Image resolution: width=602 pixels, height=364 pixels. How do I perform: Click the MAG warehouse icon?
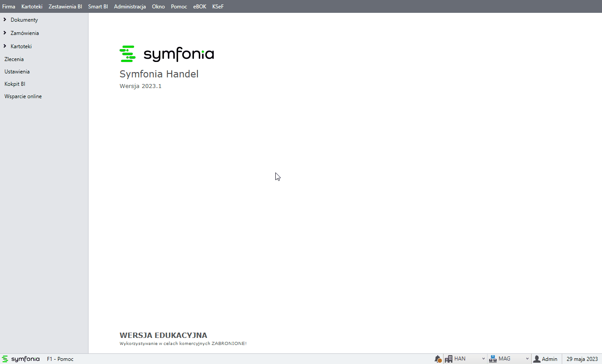(x=493, y=359)
